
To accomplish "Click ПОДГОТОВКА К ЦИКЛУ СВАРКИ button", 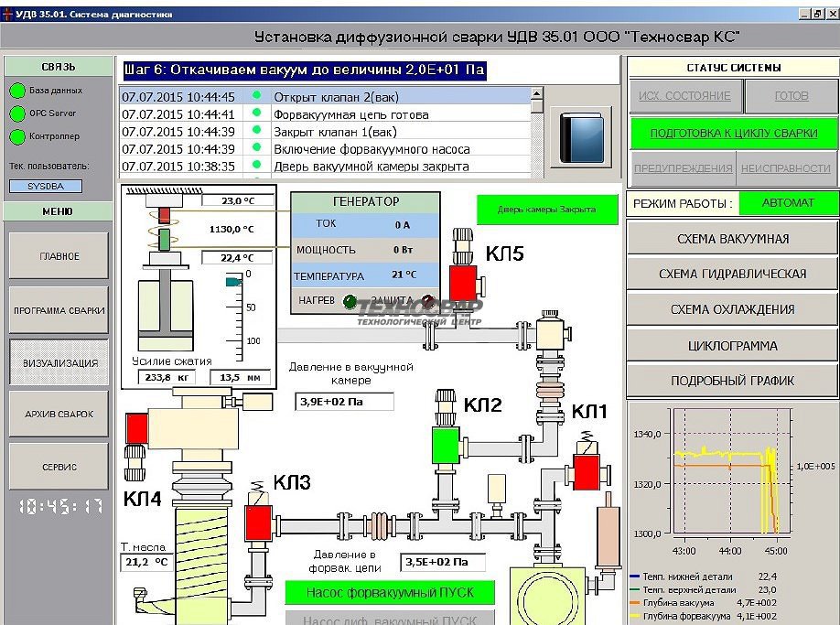I will point(734,134).
